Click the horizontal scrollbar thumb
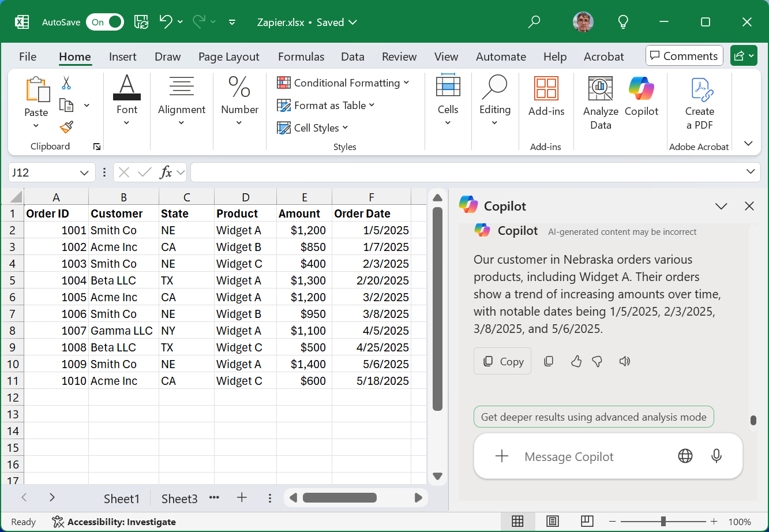 [340, 497]
